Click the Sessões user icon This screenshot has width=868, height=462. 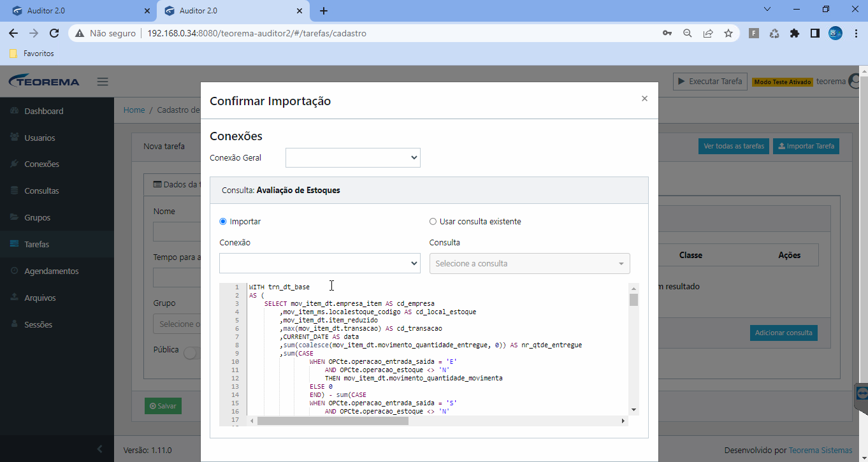pyautogui.click(x=15, y=324)
